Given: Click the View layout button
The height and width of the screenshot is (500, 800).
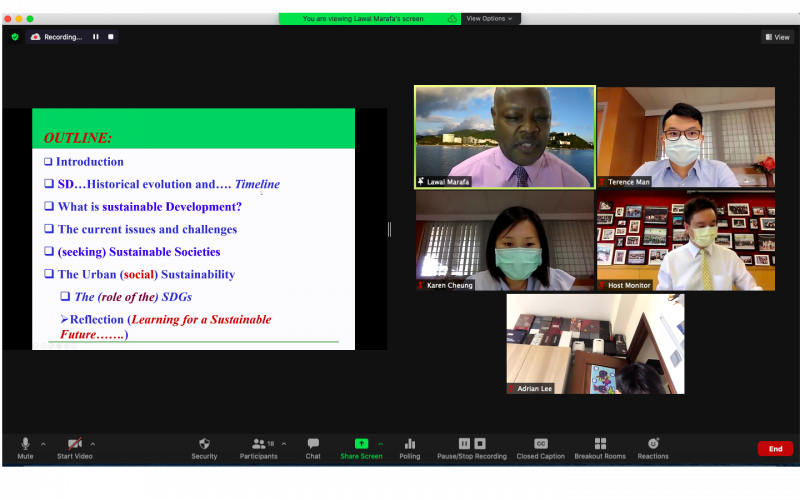Looking at the screenshot, I should tap(778, 37).
